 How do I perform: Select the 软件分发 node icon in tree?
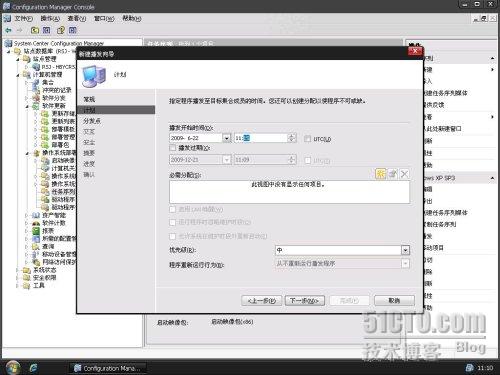click(36, 98)
